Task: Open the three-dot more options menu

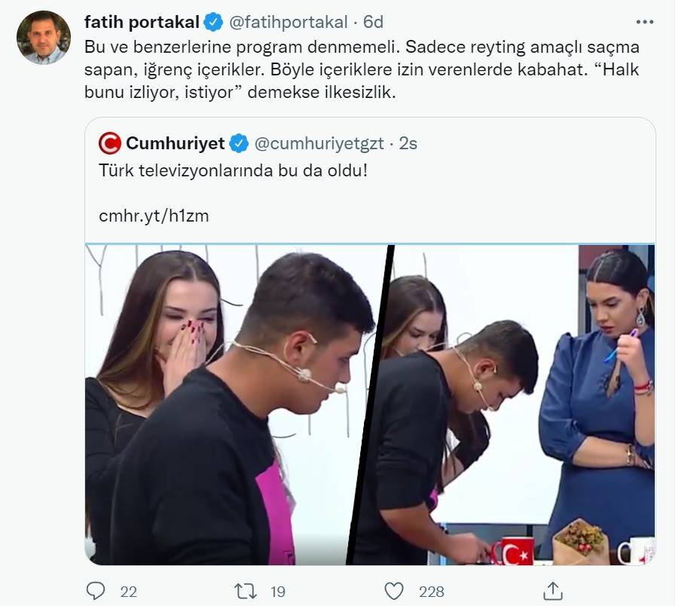Action: pos(645,22)
